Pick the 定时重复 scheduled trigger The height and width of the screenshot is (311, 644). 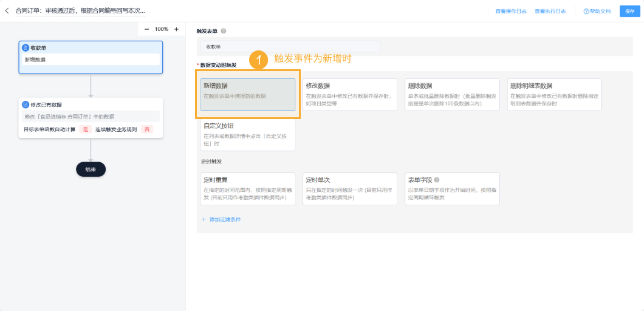[x=248, y=188]
